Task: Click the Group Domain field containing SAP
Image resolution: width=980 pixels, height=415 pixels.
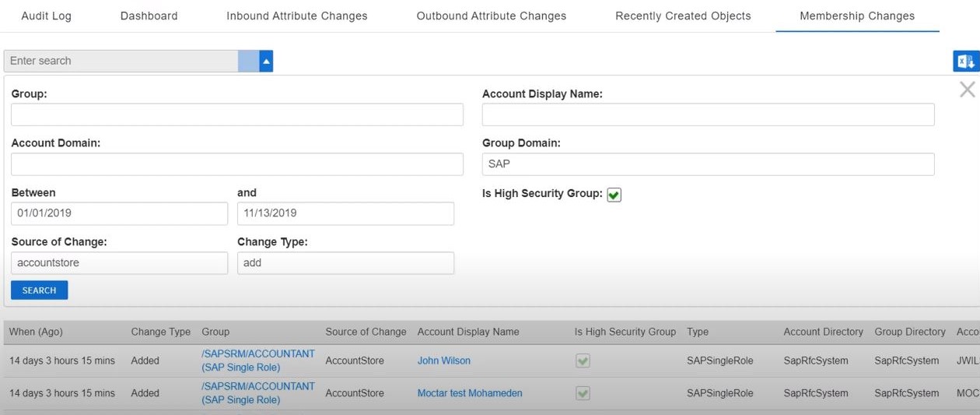Action: pyautogui.click(x=708, y=164)
